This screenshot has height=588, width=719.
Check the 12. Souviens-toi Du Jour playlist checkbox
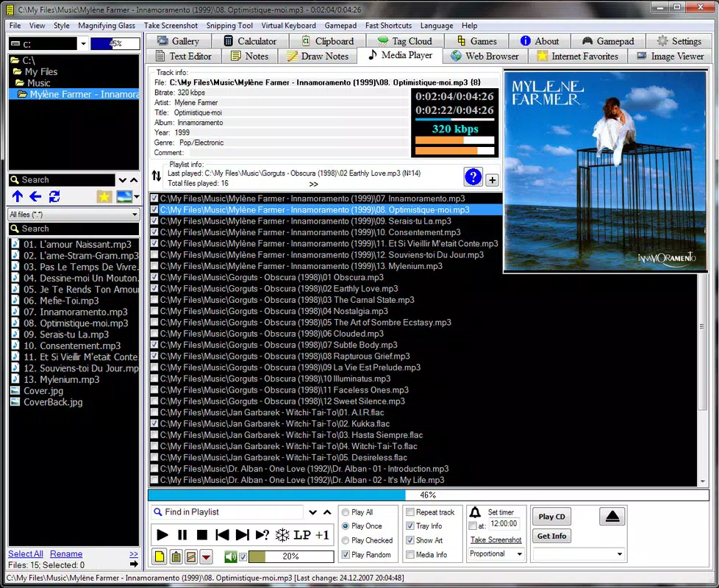(154, 255)
